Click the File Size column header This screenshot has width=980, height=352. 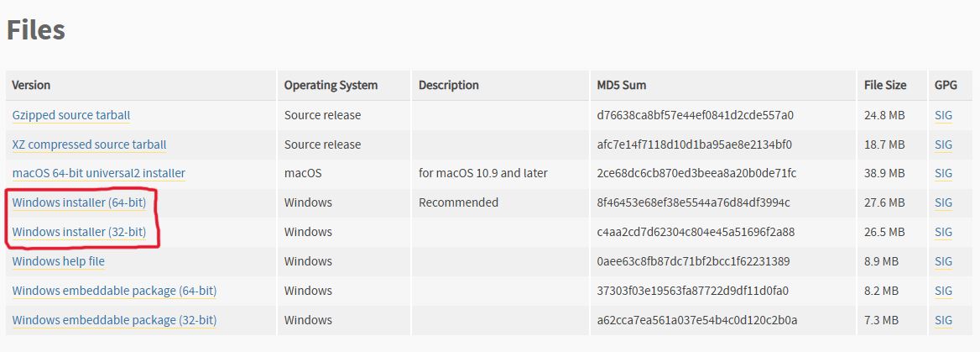[x=885, y=85]
